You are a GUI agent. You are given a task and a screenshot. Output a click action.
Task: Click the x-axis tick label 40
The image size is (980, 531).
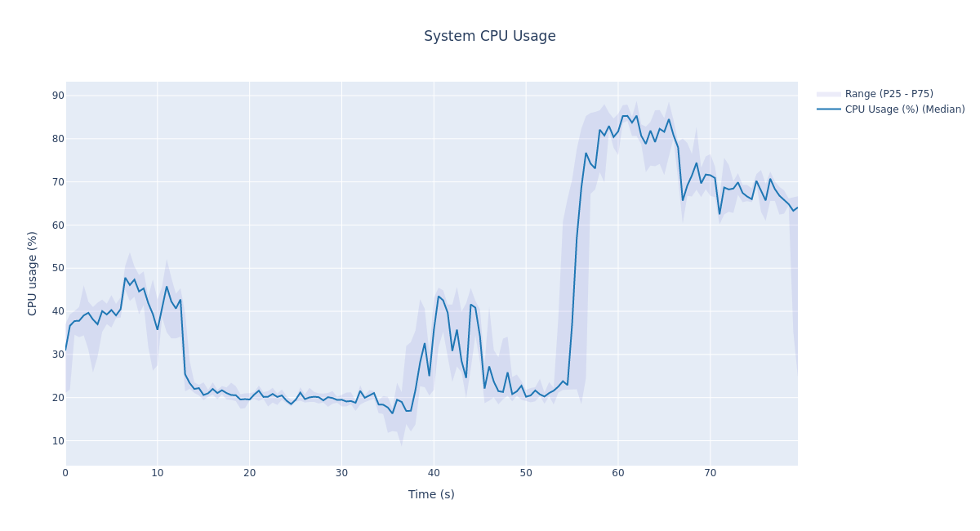click(x=434, y=473)
